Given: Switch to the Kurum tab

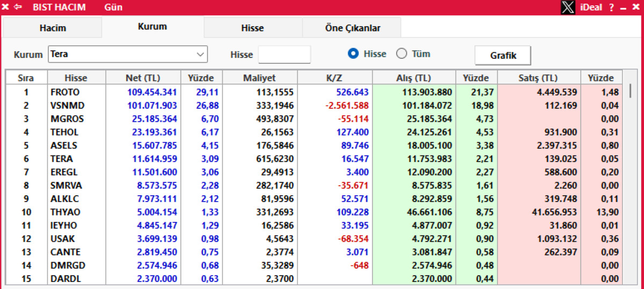Looking at the screenshot, I should coord(152,26).
